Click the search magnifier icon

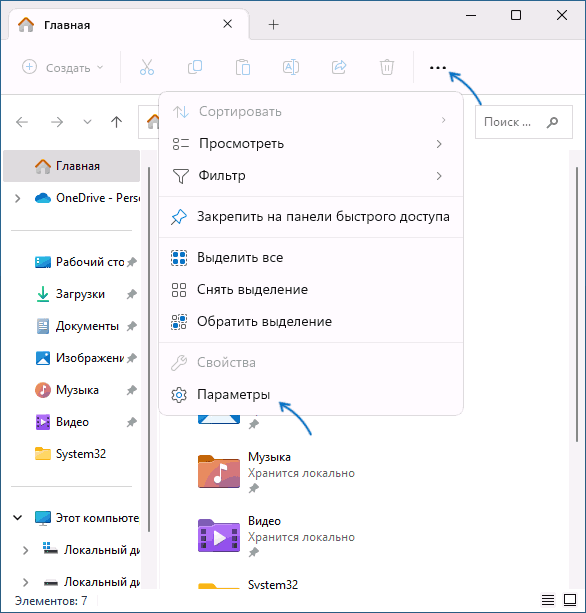coord(552,122)
